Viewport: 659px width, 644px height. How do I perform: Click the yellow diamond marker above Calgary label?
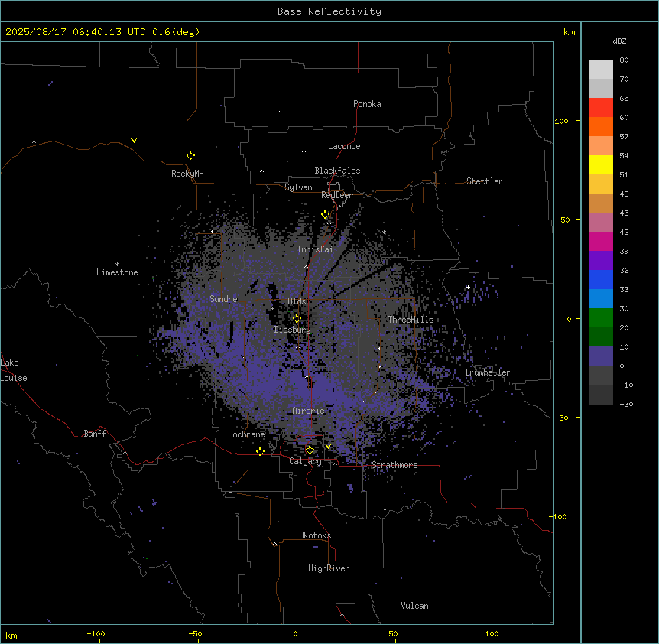310,450
